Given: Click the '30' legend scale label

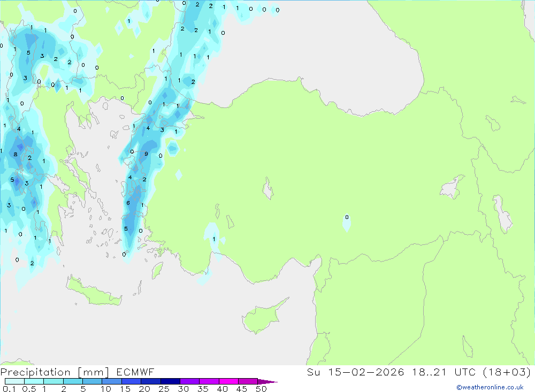Looking at the screenshot, I should [184, 389].
